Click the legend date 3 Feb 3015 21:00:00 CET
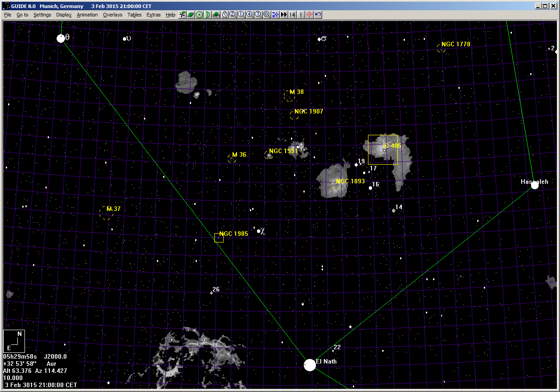 [x=41, y=385]
